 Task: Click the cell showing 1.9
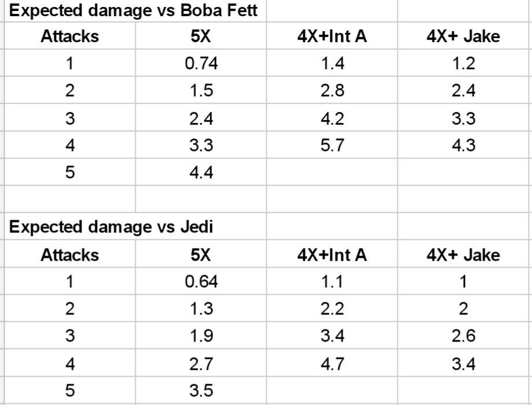(x=201, y=336)
